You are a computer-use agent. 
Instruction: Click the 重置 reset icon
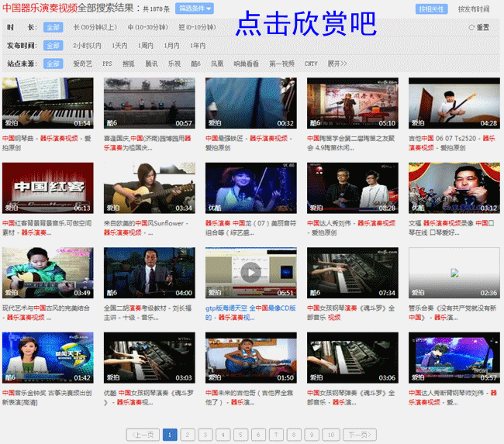point(471,27)
